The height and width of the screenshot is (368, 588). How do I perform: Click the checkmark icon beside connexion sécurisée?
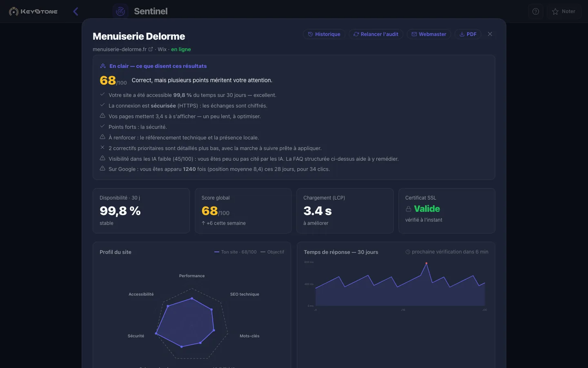pyautogui.click(x=102, y=105)
